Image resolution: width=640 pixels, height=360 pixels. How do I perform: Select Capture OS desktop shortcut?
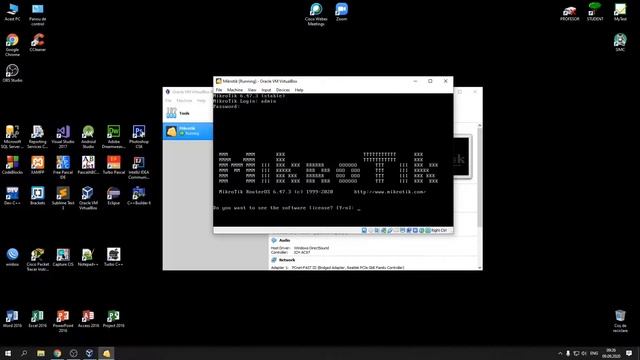pyautogui.click(x=63, y=257)
